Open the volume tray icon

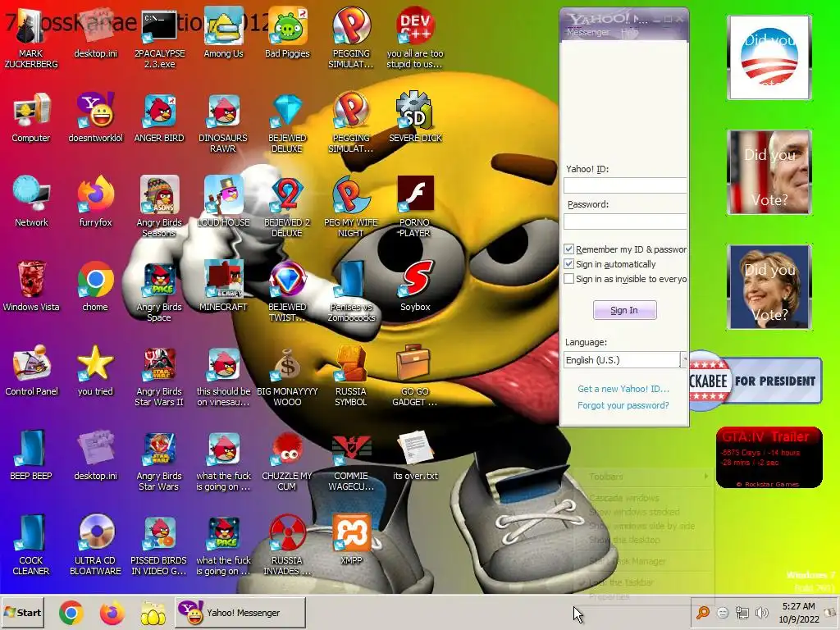[762, 612]
